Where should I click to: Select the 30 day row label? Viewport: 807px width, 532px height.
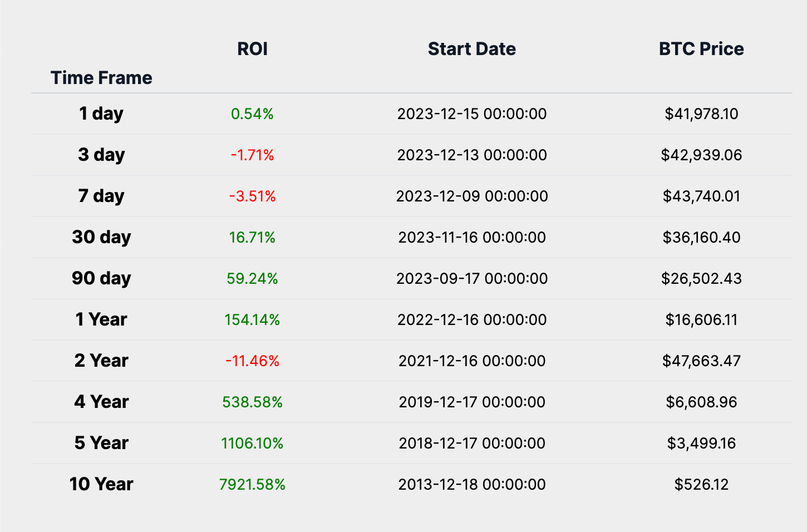pos(101,237)
